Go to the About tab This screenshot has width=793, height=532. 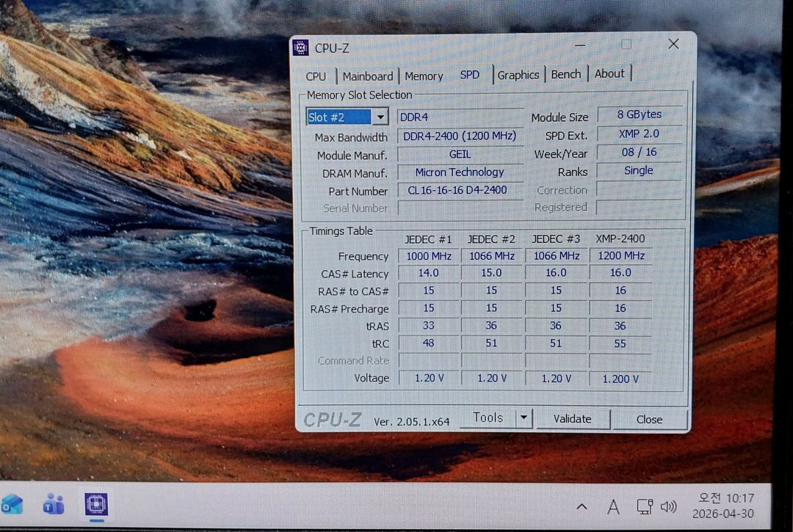(x=609, y=74)
